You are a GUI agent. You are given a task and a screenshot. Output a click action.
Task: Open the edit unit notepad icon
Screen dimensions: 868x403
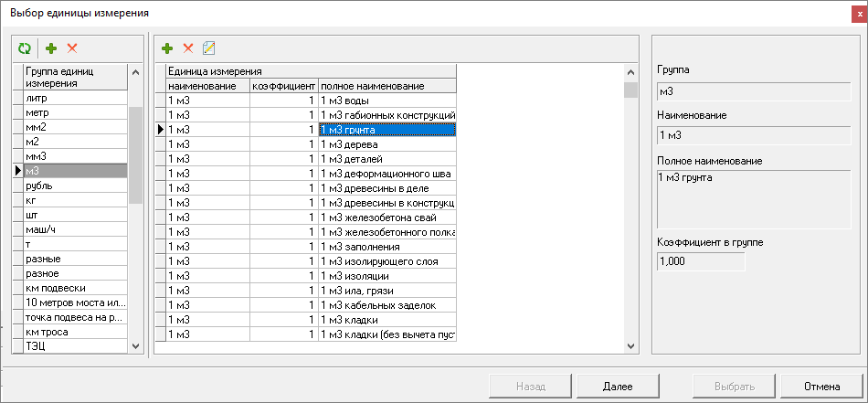(x=209, y=48)
